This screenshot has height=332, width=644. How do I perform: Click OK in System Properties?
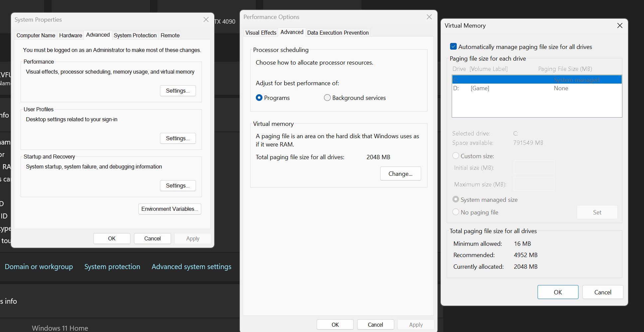tap(112, 238)
